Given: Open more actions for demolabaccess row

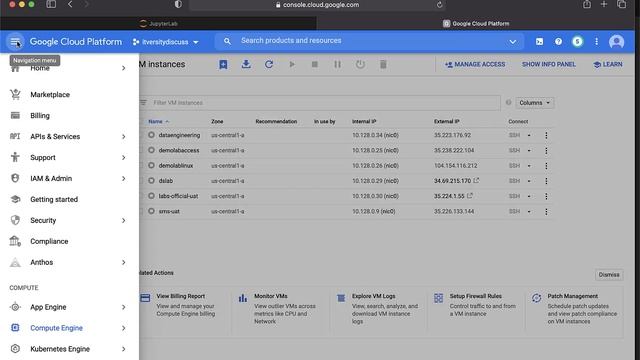Looking at the screenshot, I should pos(546,151).
